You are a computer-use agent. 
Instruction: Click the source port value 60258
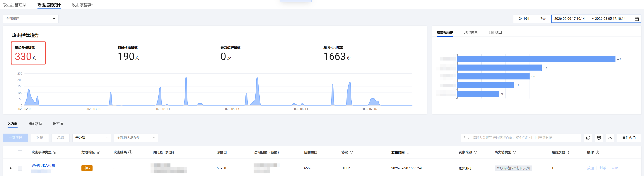click(221, 168)
